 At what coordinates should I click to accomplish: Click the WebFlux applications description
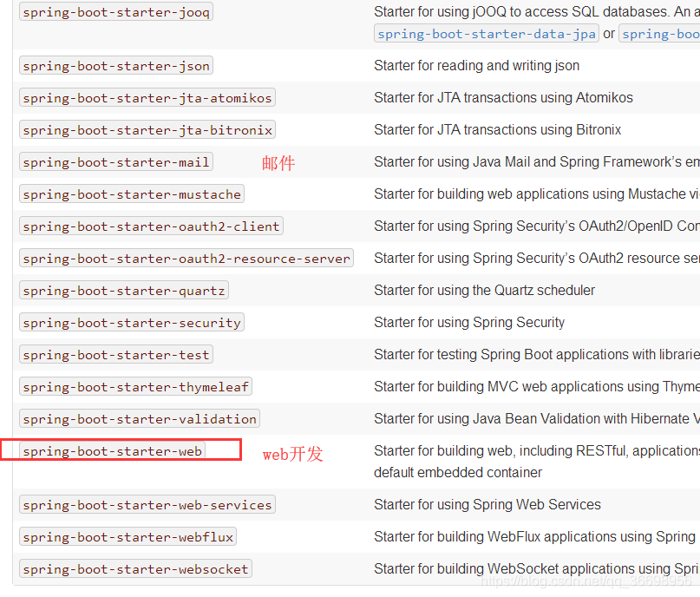535,537
